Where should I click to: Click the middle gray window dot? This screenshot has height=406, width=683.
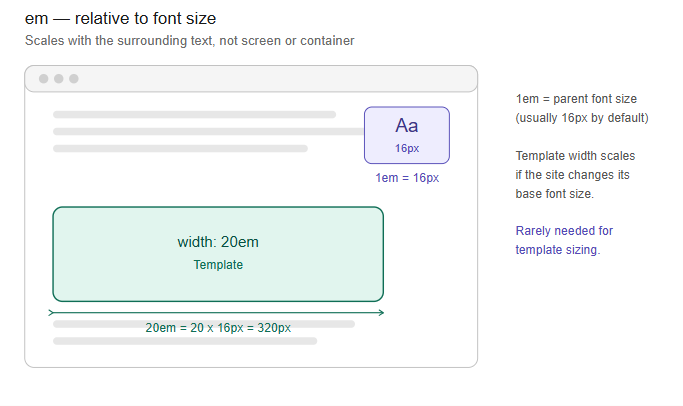tap(59, 78)
